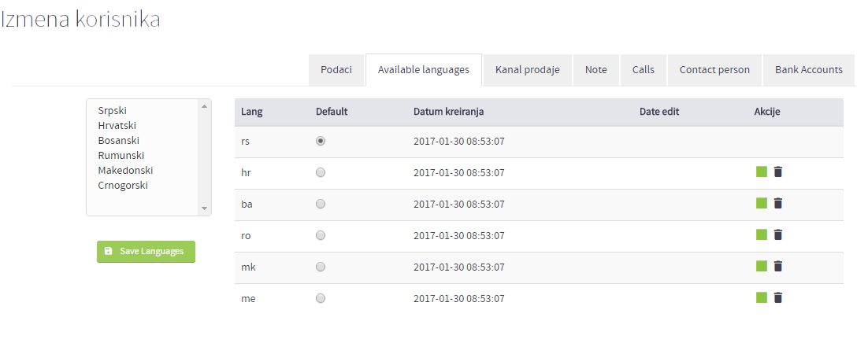This screenshot has width=868, height=354.
Task: Switch to Kanal prodaje tab
Action: [527, 70]
